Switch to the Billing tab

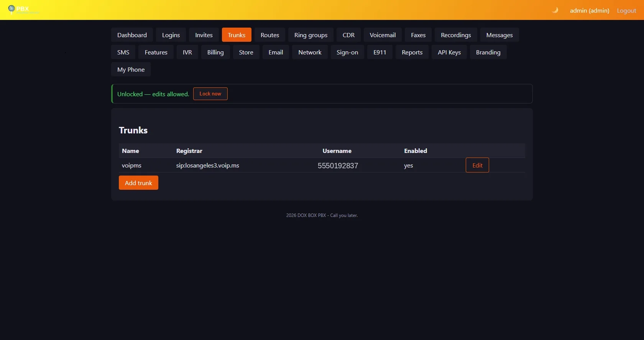215,52
